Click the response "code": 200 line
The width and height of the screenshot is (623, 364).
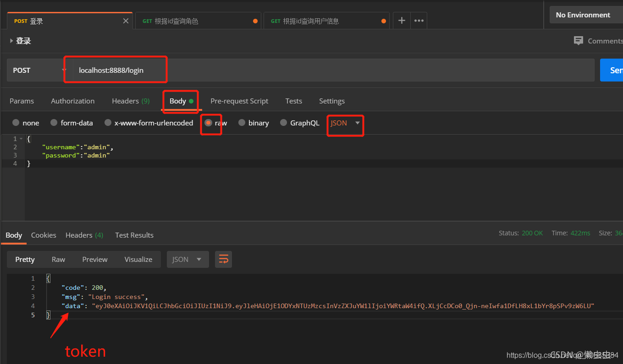click(x=84, y=288)
